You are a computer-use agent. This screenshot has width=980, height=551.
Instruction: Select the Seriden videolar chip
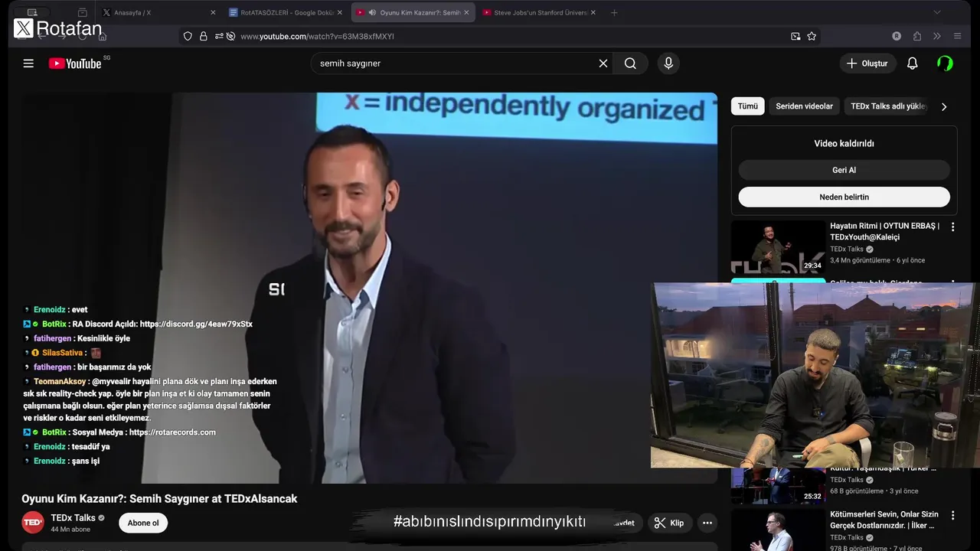click(804, 106)
